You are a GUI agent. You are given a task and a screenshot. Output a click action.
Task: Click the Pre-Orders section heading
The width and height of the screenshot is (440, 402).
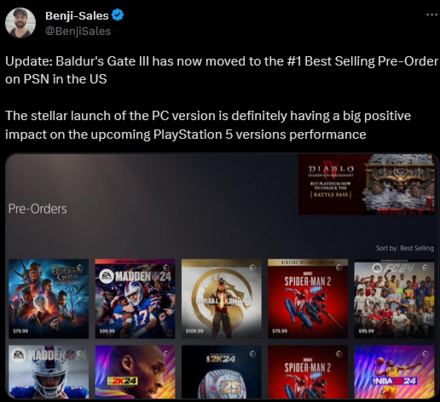[x=38, y=209]
